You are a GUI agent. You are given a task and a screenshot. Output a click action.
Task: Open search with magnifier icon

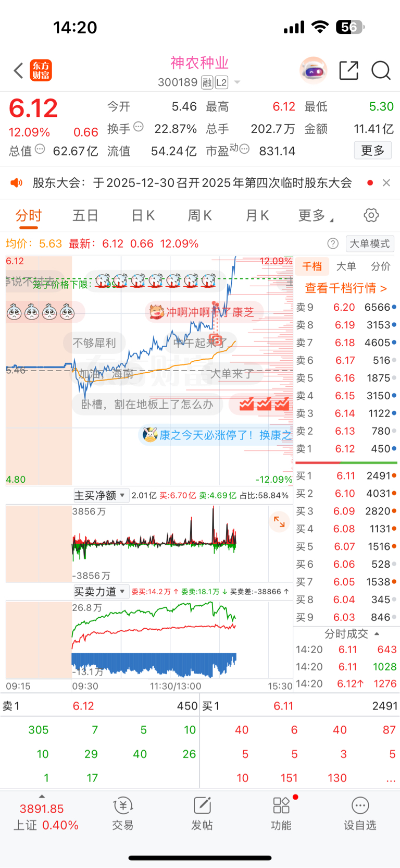(381, 70)
